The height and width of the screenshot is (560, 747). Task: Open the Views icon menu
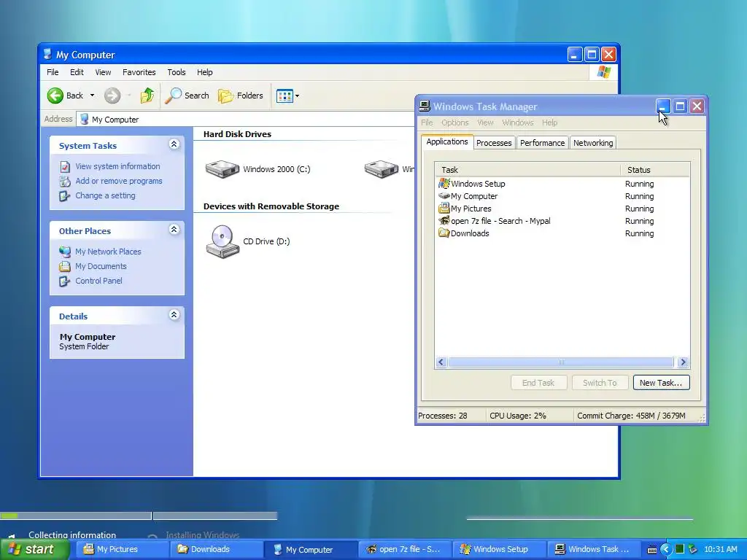tap(285, 96)
